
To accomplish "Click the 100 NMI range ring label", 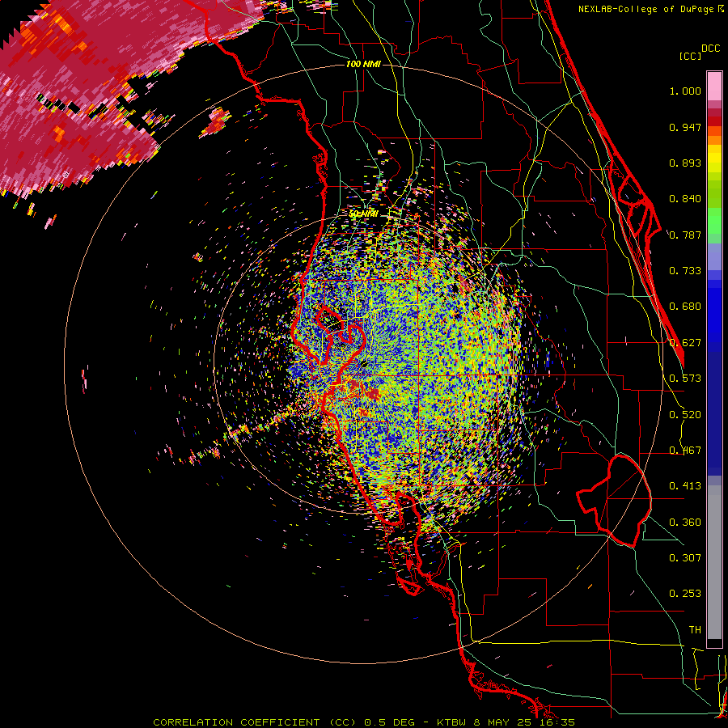I will tap(363, 64).
